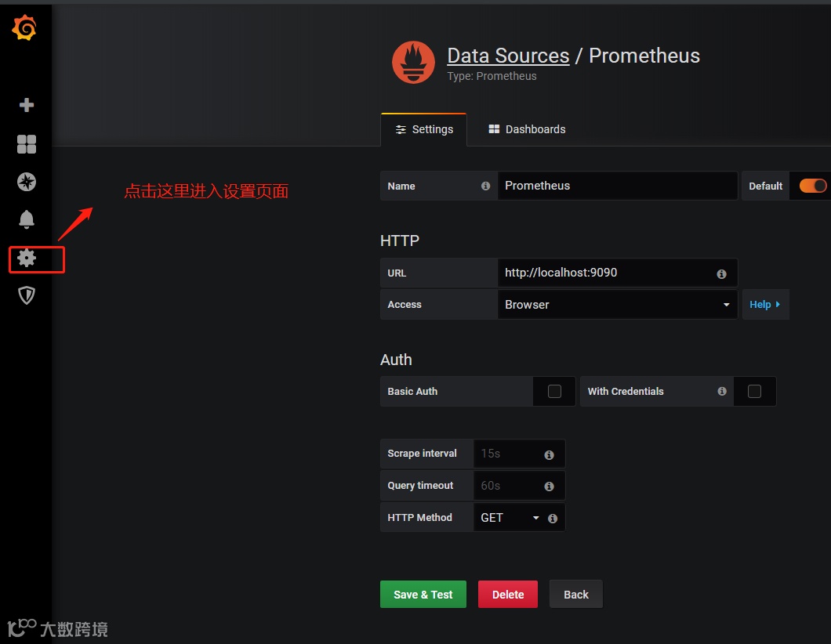Click the Name input field
Viewport: 831px width, 644px height.
[618, 186]
